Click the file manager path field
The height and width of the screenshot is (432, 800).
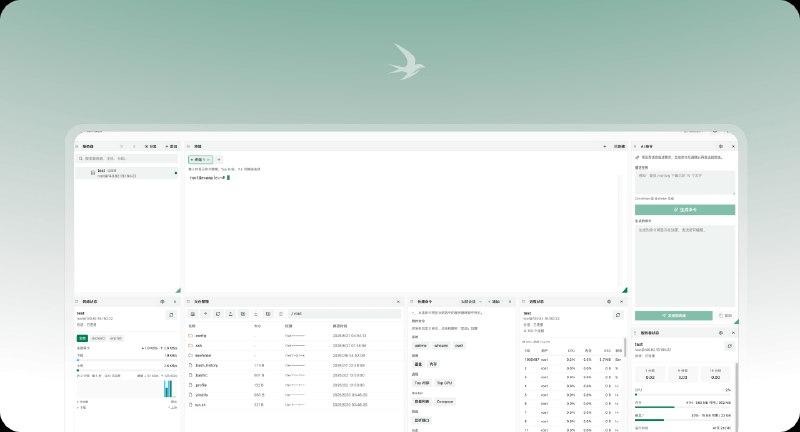coord(344,314)
